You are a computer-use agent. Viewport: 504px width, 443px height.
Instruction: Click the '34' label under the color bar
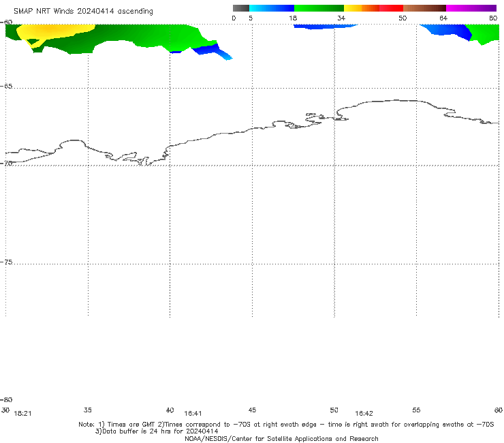coord(341,18)
